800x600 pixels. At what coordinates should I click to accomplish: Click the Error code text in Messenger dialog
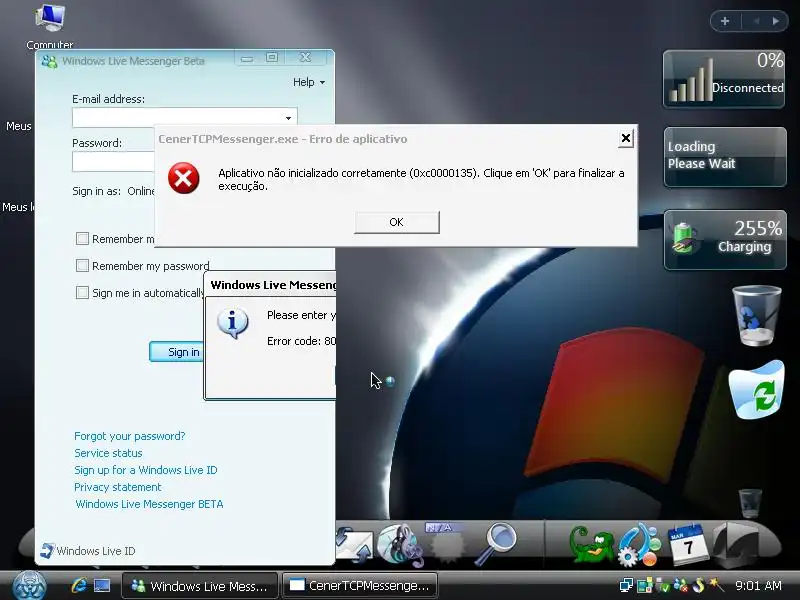tap(301, 341)
